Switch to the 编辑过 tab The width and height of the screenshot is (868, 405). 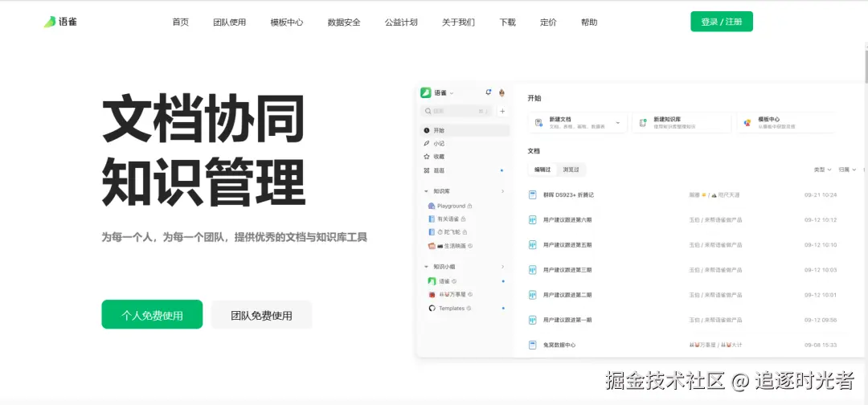click(542, 170)
